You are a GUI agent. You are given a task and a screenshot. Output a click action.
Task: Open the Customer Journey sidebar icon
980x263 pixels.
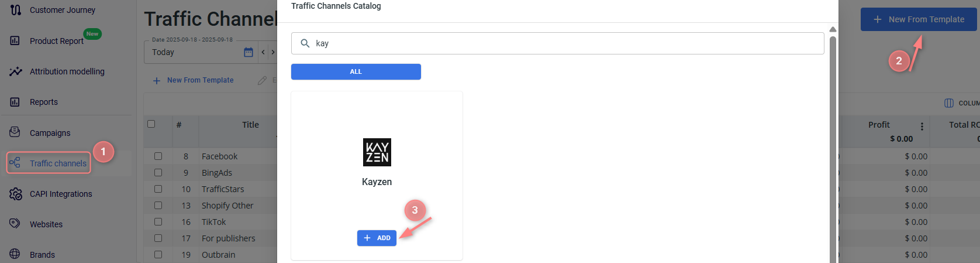pos(16,10)
